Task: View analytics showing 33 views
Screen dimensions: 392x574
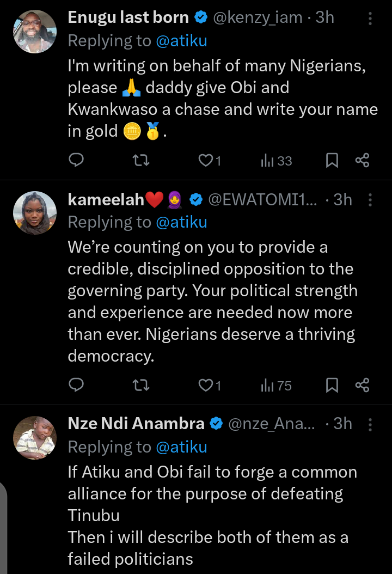Action: (277, 161)
